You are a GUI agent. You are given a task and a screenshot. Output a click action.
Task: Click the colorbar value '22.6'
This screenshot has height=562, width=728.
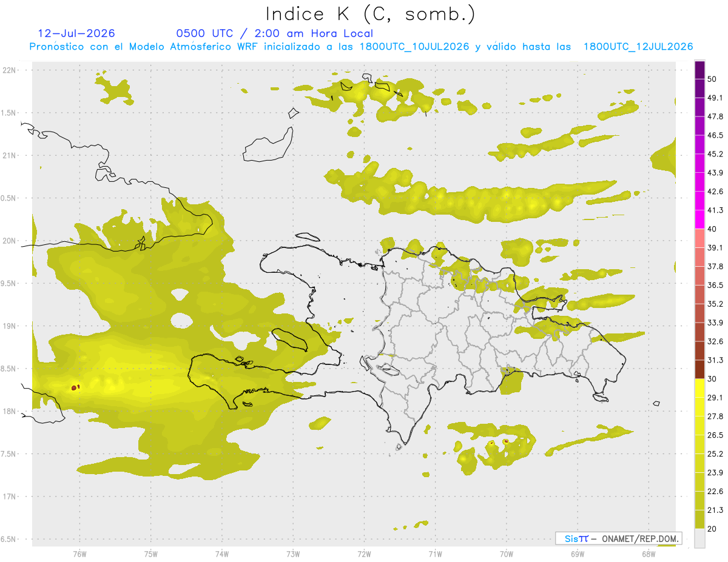(715, 492)
